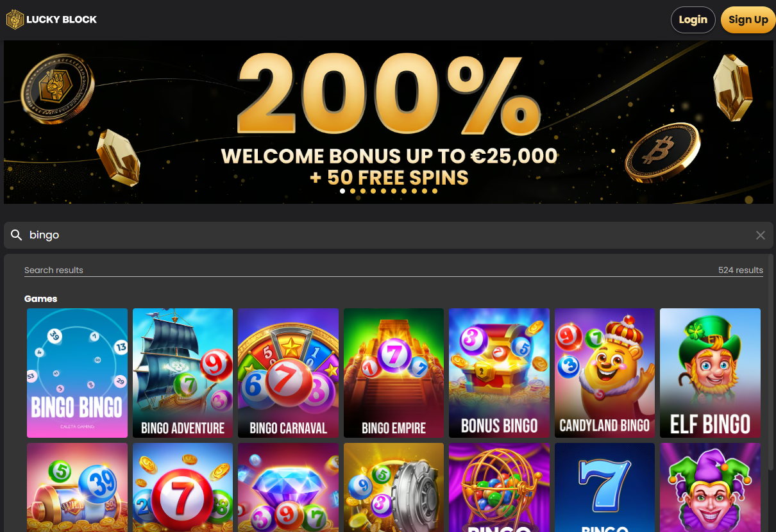This screenshot has width=776, height=532.
Task: Select the first banner carousel dot
Action: click(x=342, y=191)
